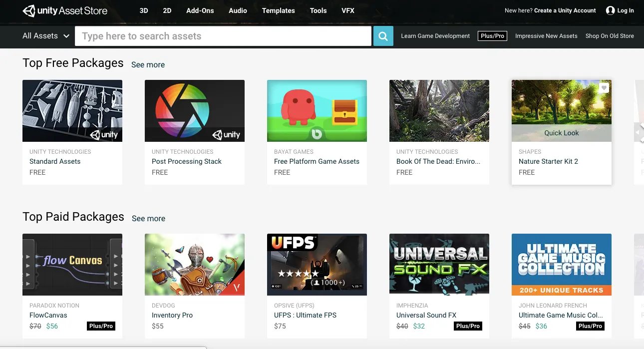This screenshot has height=349, width=644.
Task: Click the user profile icon beside Log In
Action: coord(610,10)
